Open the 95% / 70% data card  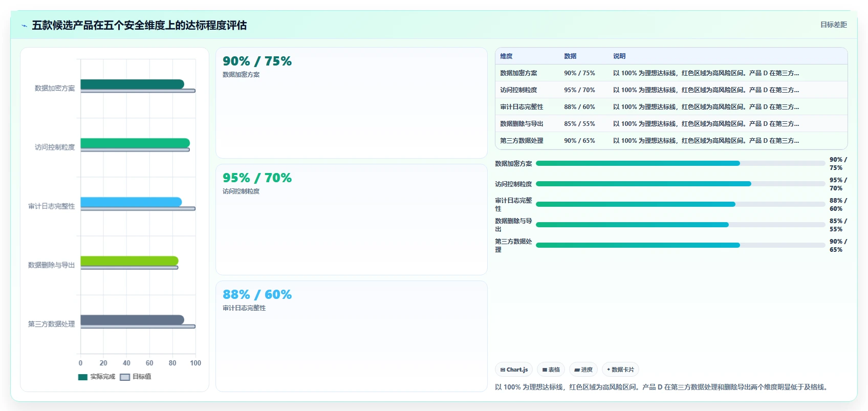point(352,220)
